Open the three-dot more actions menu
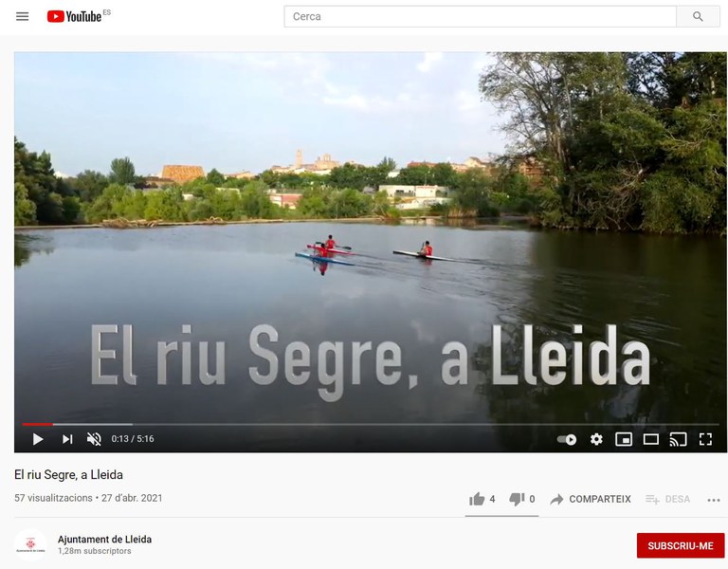The image size is (728, 569). [714, 500]
